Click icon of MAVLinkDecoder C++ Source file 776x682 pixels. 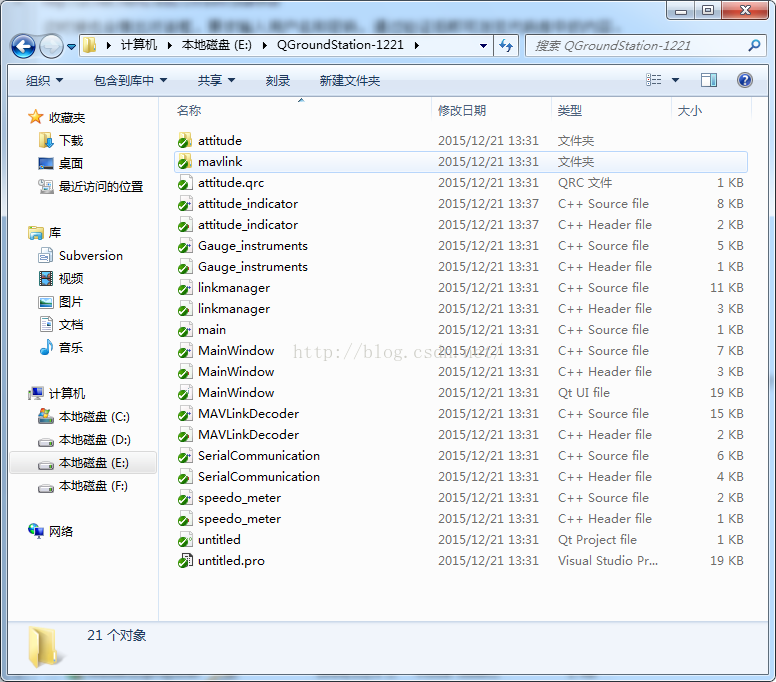pos(185,414)
